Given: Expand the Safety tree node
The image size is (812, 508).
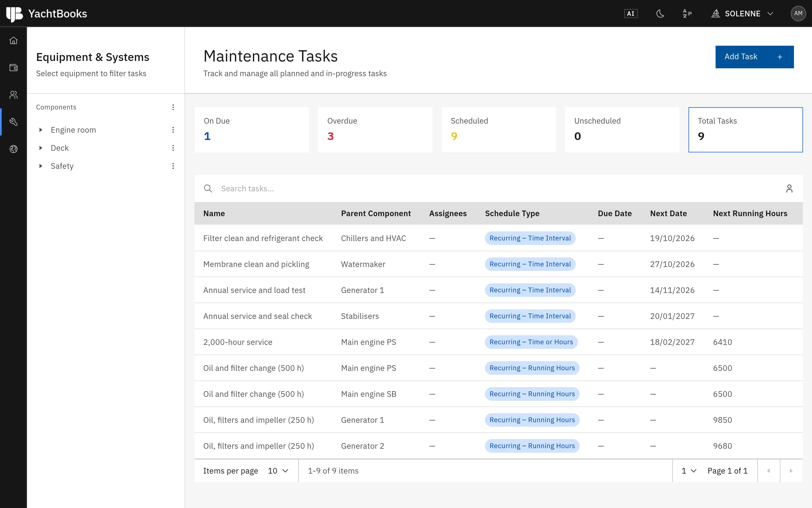Looking at the screenshot, I should [x=41, y=166].
